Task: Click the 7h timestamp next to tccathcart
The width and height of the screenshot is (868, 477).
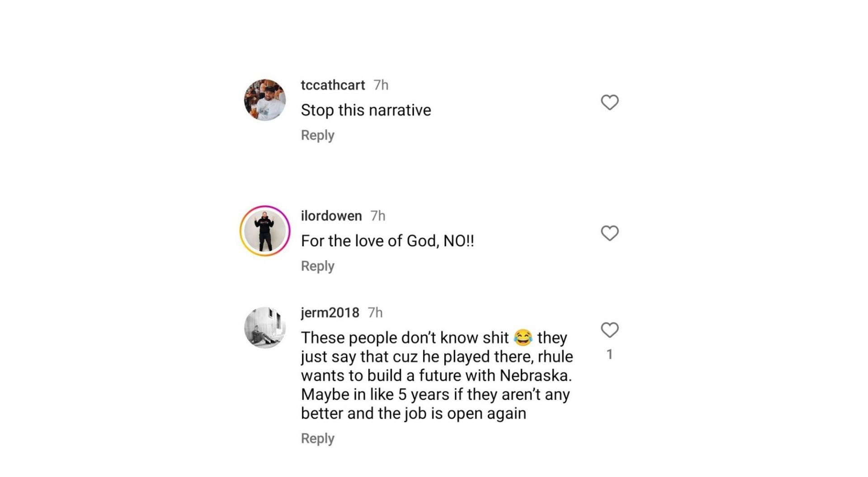Action: click(x=381, y=85)
